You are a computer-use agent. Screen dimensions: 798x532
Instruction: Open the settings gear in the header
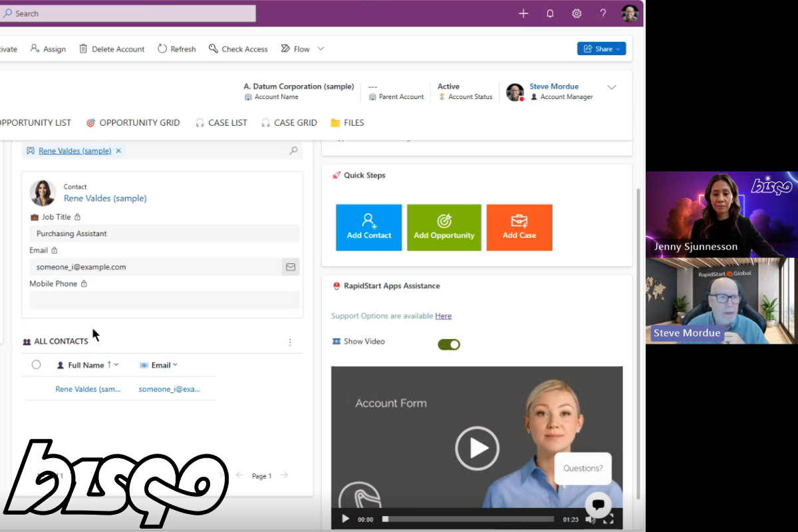coord(577,13)
